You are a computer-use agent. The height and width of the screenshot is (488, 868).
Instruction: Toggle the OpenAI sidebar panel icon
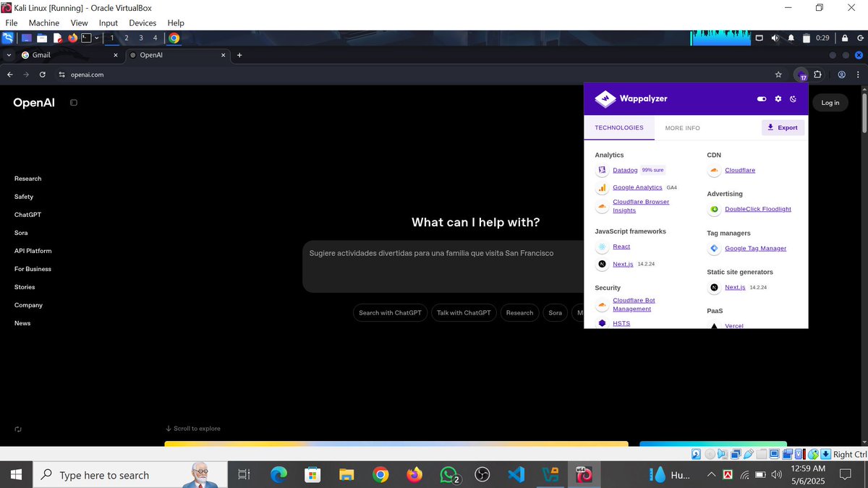click(73, 103)
